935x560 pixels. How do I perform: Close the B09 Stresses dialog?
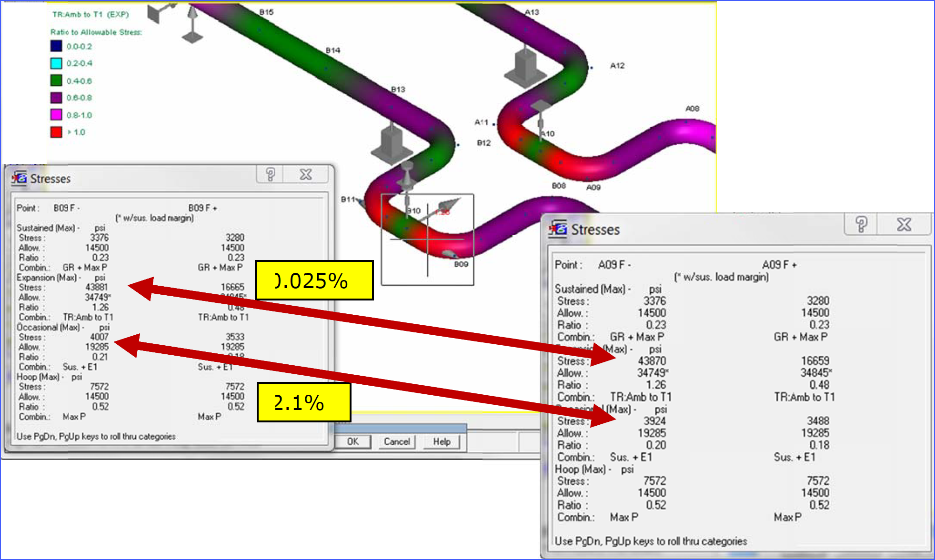point(305,174)
